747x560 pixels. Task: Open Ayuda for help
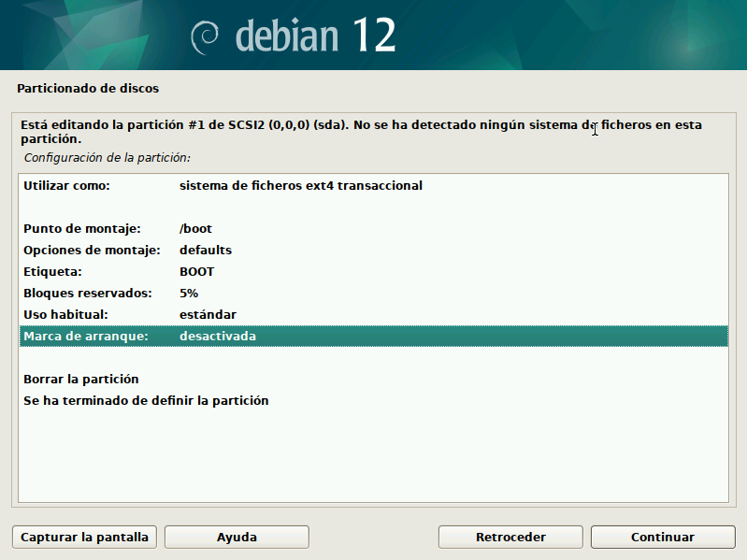pyautogui.click(x=237, y=537)
